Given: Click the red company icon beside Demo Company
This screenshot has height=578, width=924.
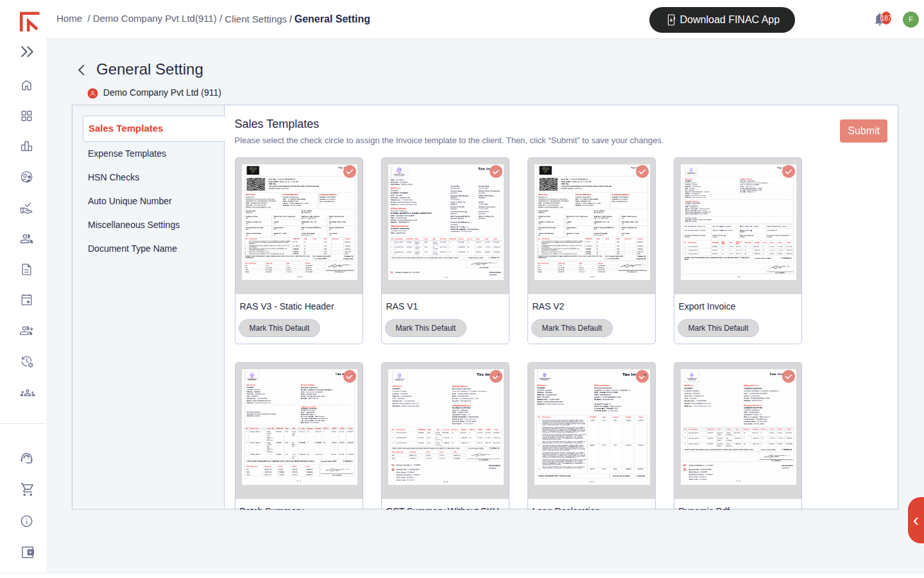Looking at the screenshot, I should point(92,93).
